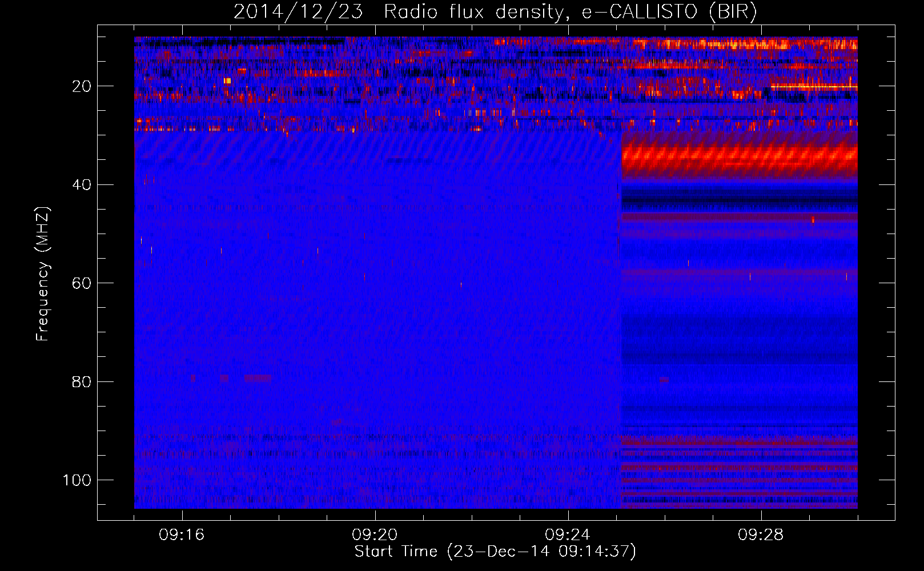This screenshot has width=924, height=571.
Task: Click the '20' frequency tick label
Action: pos(82,86)
